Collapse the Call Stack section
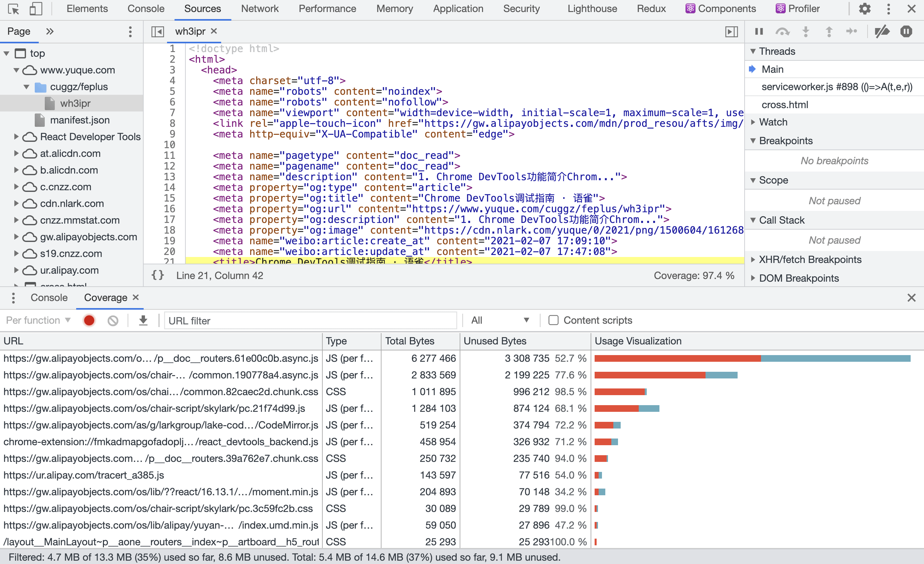Screen dimensions: 924x564 click(x=781, y=220)
